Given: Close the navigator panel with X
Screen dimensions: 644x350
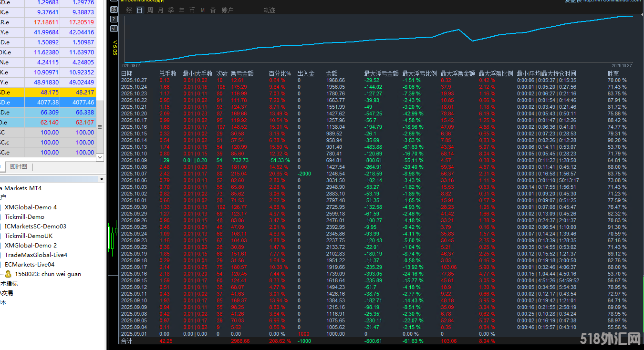Looking at the screenshot, I should click(101, 179).
